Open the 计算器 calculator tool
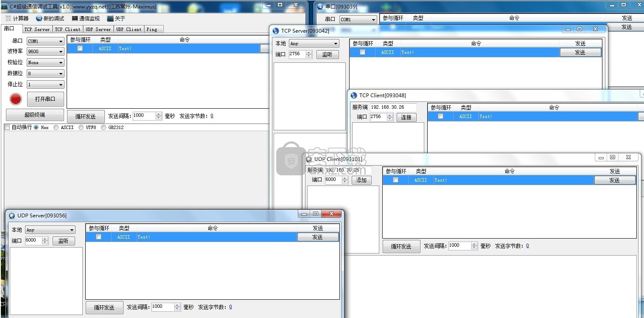The height and width of the screenshot is (318, 644). (x=17, y=18)
